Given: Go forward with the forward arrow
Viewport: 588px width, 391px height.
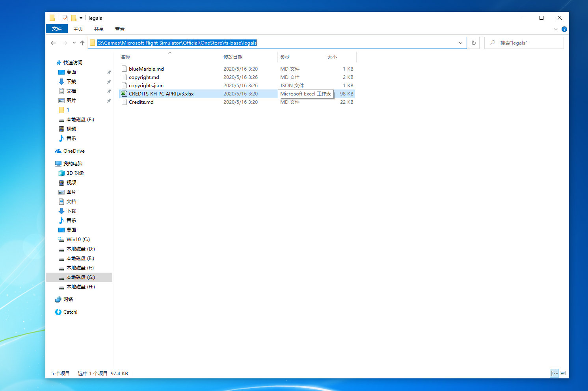Looking at the screenshot, I should click(x=65, y=43).
